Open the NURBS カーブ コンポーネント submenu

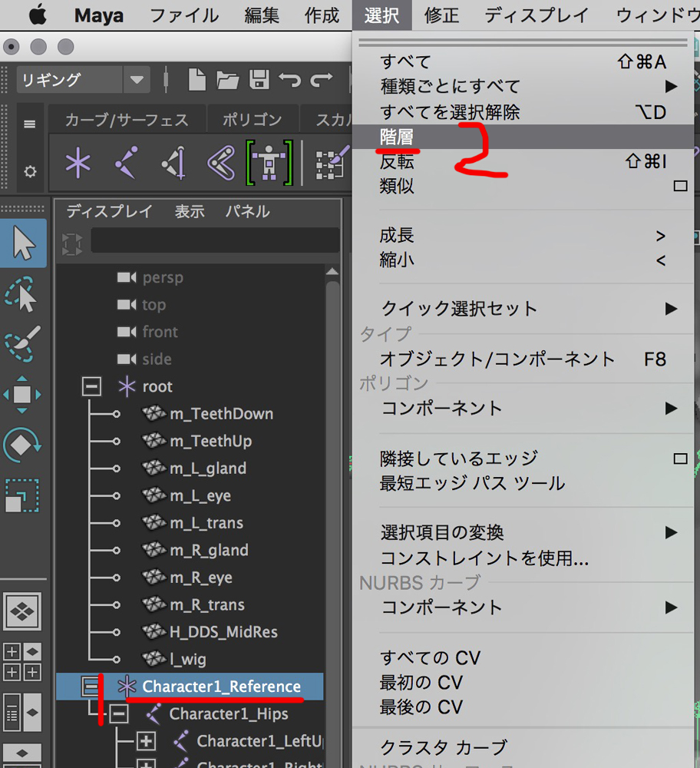(x=523, y=607)
